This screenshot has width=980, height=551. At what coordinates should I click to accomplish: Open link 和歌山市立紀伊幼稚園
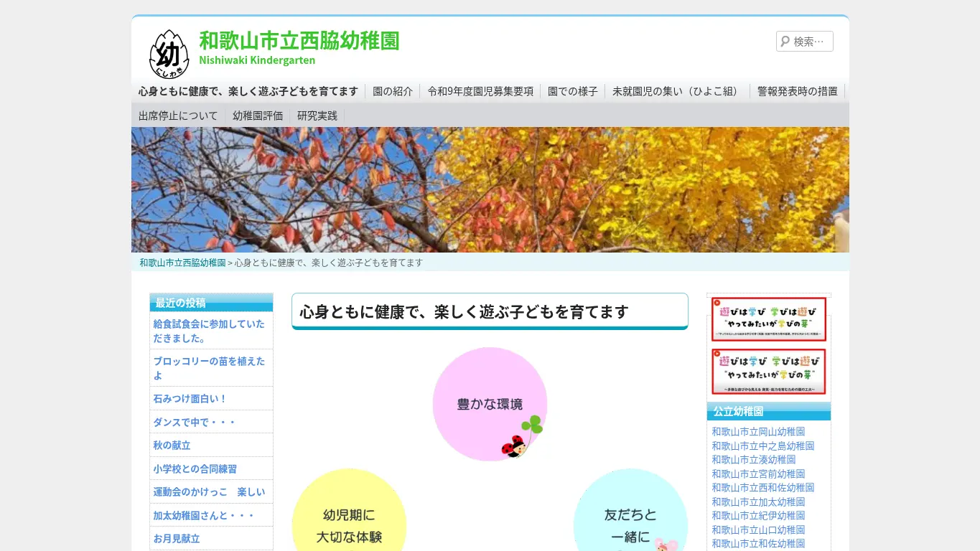tap(758, 516)
